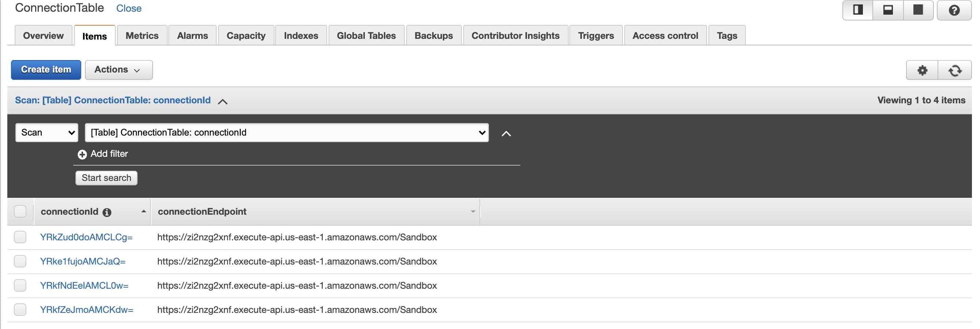Open the Scan operation type dropdown
Image resolution: width=980 pixels, height=329 pixels.
pos(47,133)
